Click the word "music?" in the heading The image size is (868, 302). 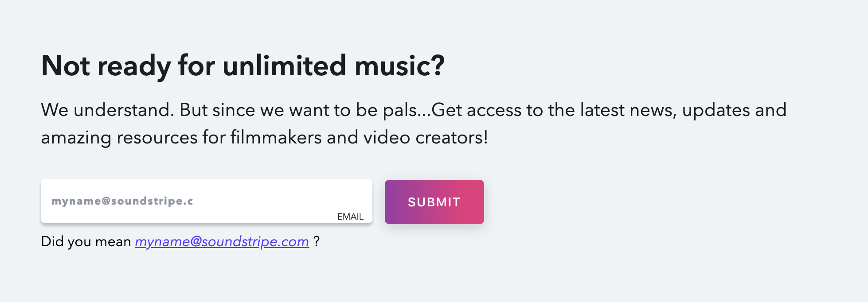(x=399, y=66)
